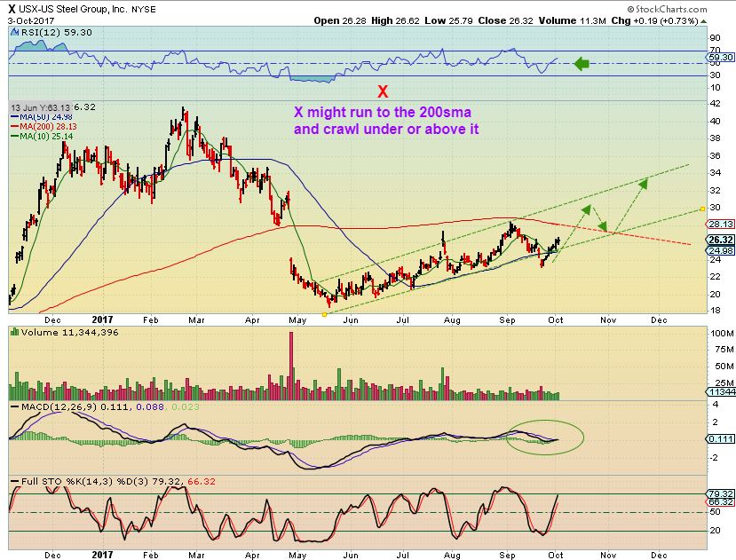This screenshot has height=560, width=736.
Task: Click the red 'MA(200) 28.13' legend entry
Action: [x=44, y=127]
